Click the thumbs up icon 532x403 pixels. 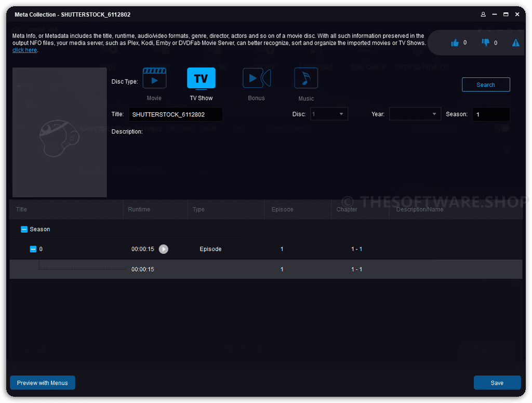(455, 43)
